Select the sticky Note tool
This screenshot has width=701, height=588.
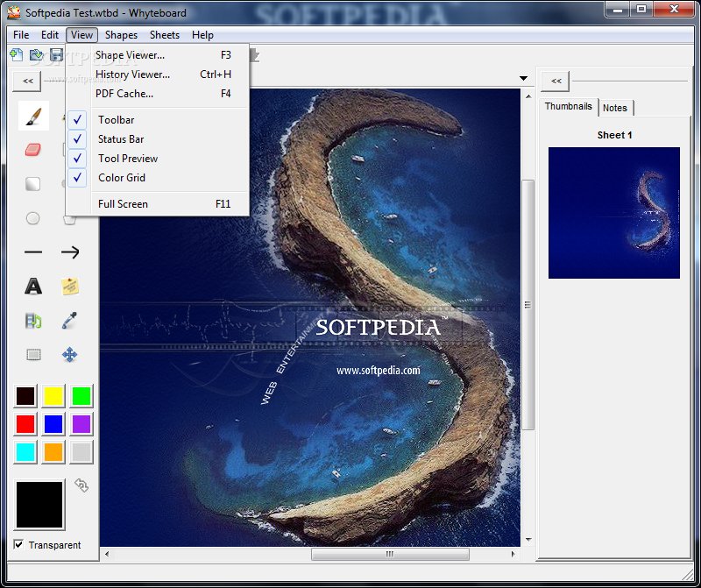click(x=70, y=287)
